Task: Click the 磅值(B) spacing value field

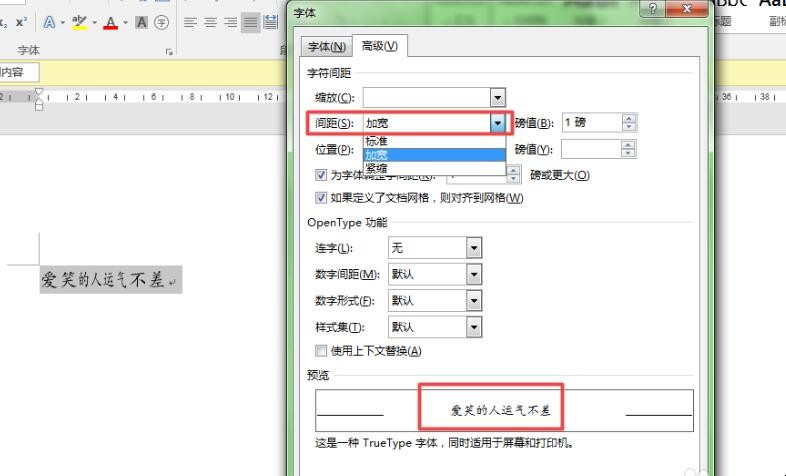Action: [592, 122]
